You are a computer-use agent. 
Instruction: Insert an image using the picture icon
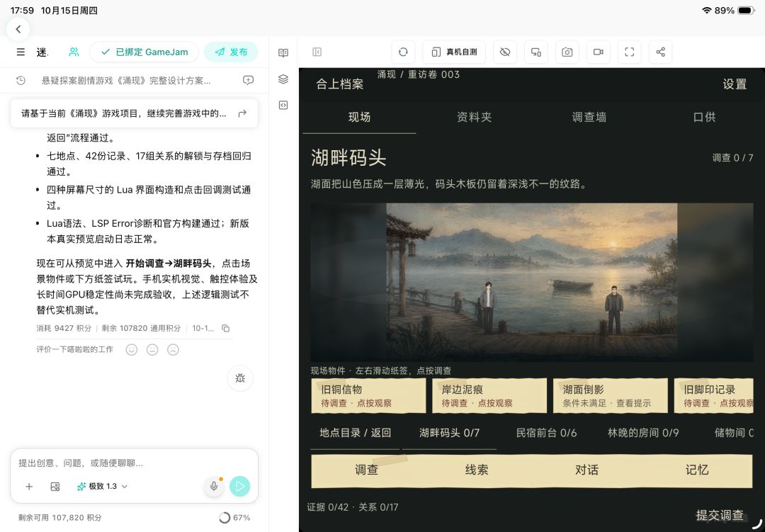pos(55,487)
